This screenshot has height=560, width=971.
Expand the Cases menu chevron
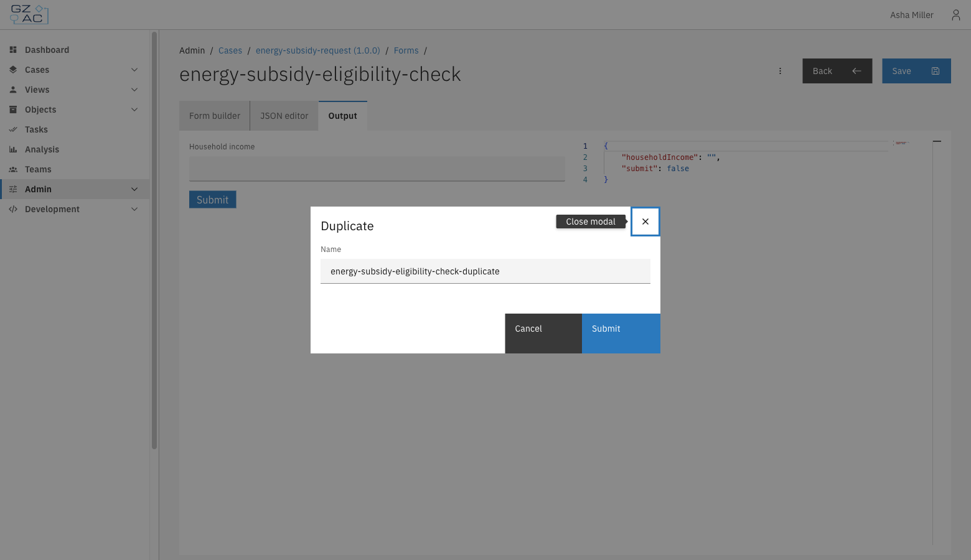[x=134, y=70]
